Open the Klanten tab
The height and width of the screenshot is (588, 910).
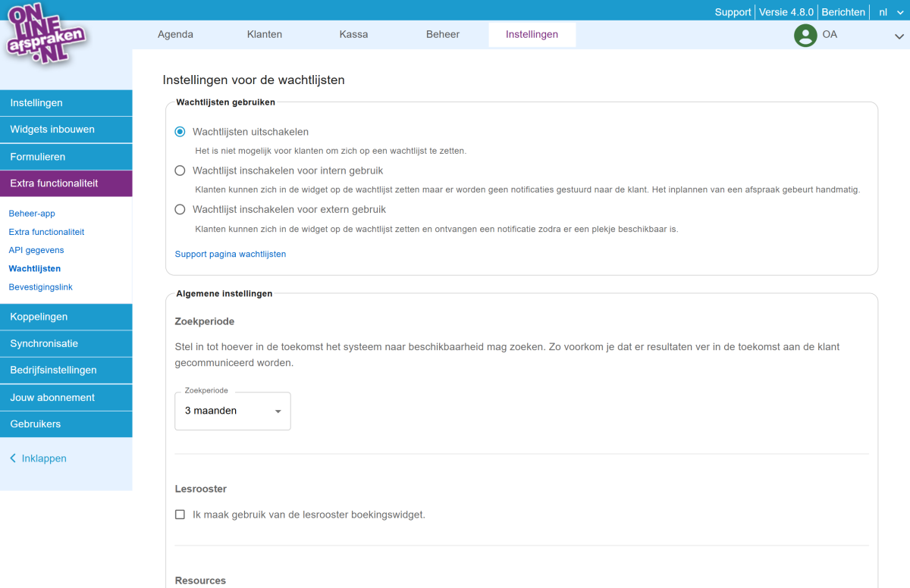click(x=265, y=34)
